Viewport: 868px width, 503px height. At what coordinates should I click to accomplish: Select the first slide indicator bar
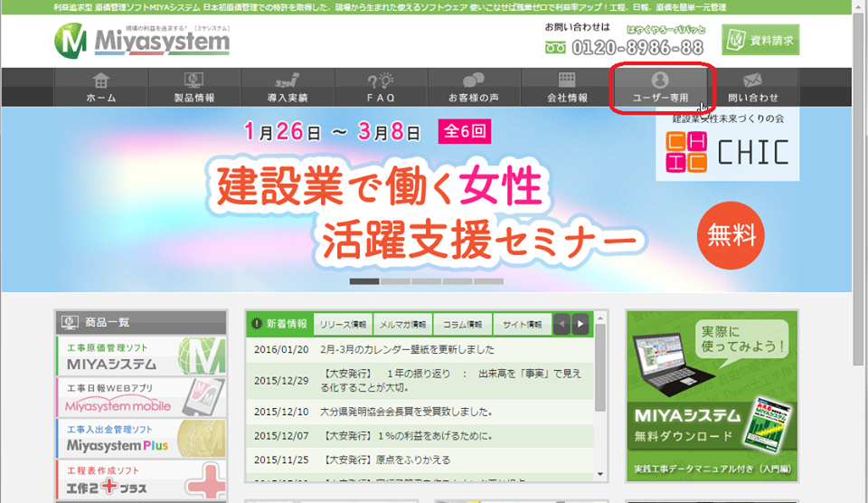(x=364, y=281)
